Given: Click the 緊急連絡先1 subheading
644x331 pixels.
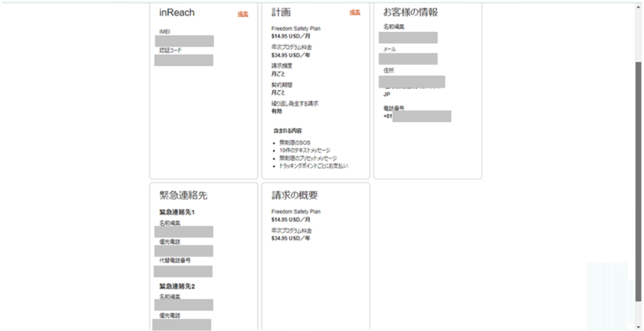Looking at the screenshot, I should click(177, 212).
